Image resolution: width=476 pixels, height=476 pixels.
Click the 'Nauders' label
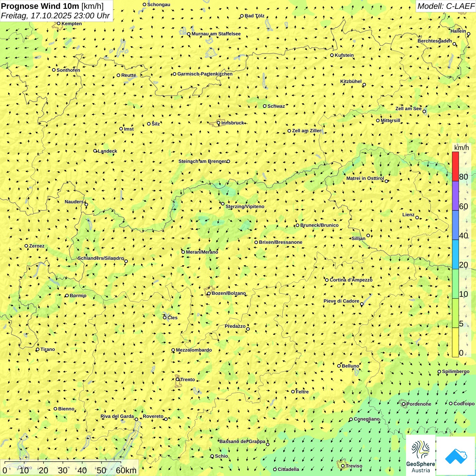74,202
